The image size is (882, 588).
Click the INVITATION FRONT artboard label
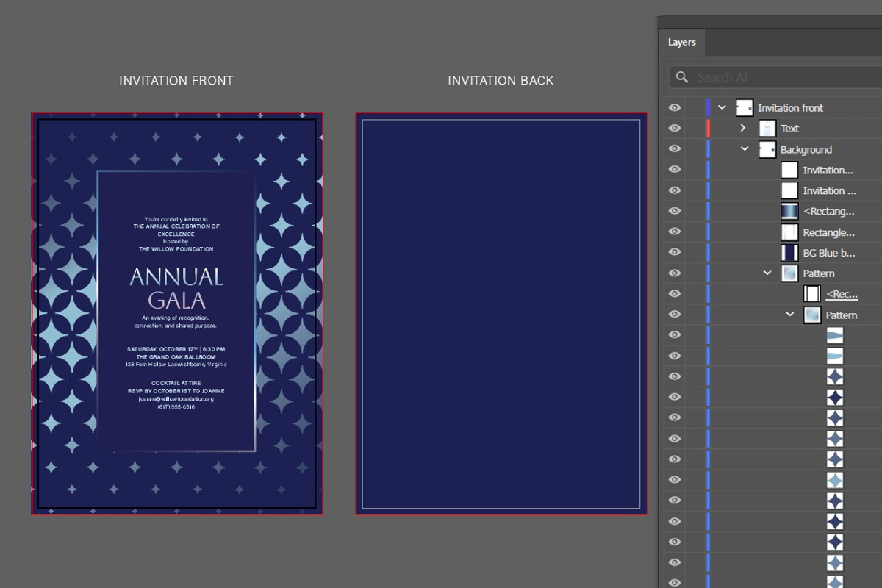(x=176, y=81)
